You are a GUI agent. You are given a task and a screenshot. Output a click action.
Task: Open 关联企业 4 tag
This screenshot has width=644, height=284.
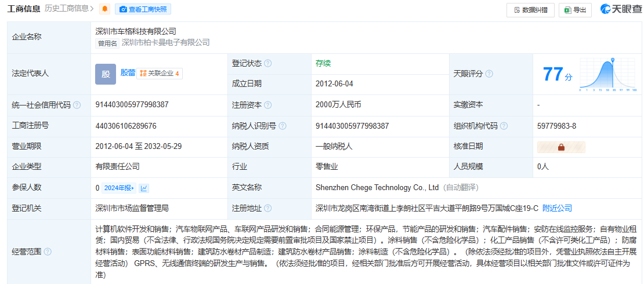(x=160, y=74)
